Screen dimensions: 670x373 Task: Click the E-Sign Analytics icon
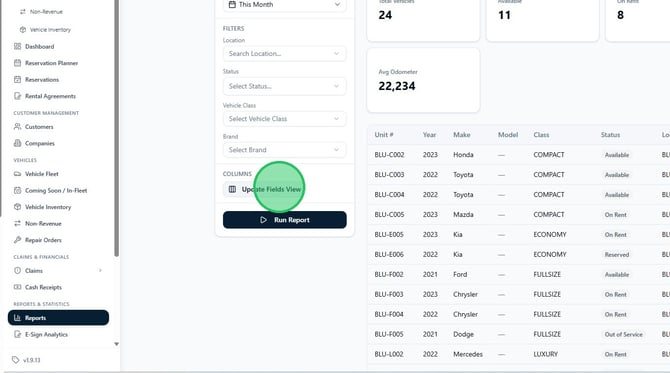(x=18, y=335)
